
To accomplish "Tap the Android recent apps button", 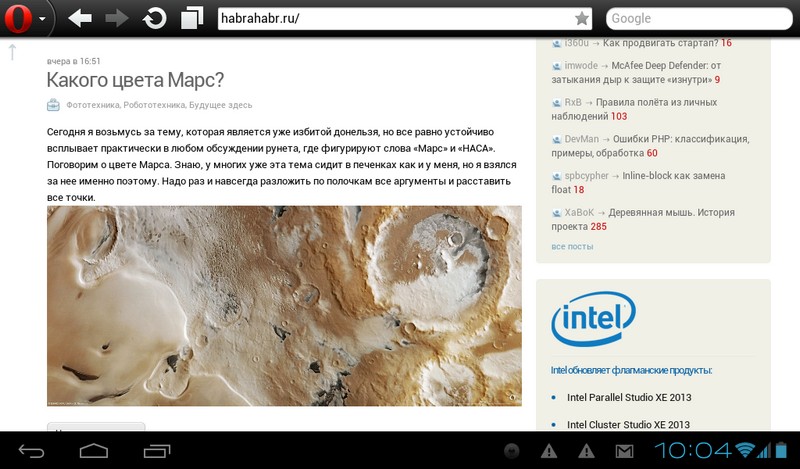I will [x=157, y=451].
